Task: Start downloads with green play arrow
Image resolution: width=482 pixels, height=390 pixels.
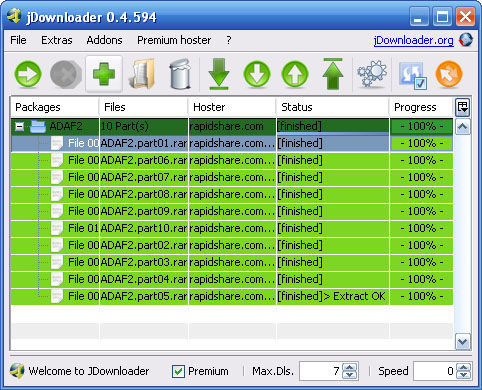Action: (x=28, y=74)
